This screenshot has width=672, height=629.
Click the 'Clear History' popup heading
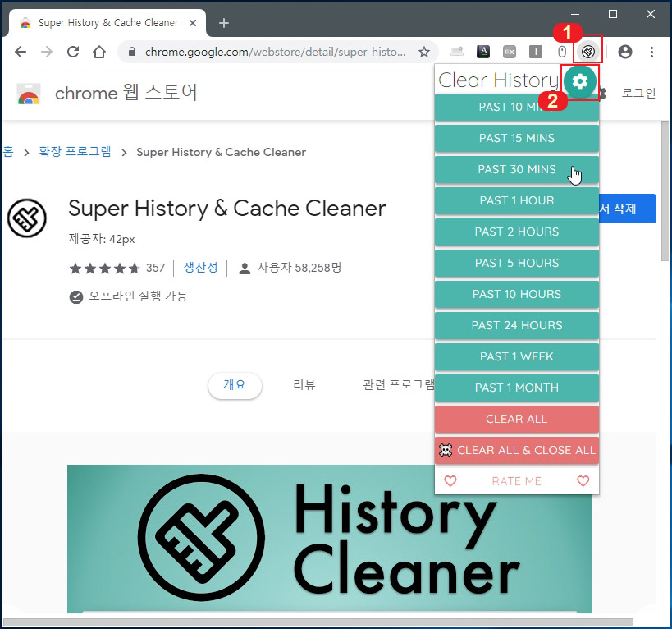point(498,80)
